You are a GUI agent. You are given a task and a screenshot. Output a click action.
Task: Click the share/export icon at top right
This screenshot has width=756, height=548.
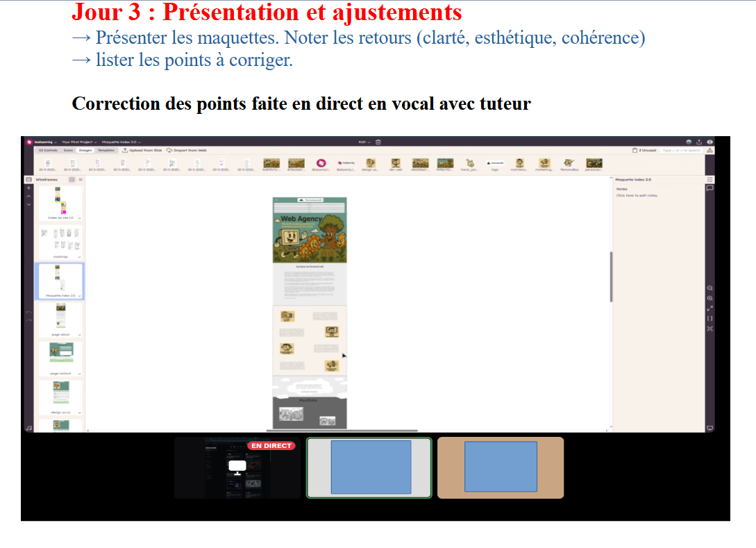pyautogui.click(x=698, y=142)
